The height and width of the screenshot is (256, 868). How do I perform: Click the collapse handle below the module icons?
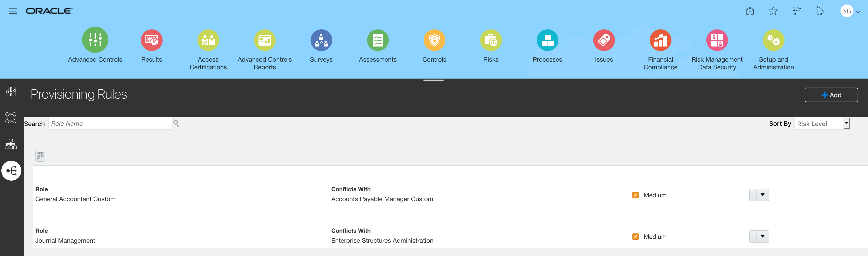point(433,80)
